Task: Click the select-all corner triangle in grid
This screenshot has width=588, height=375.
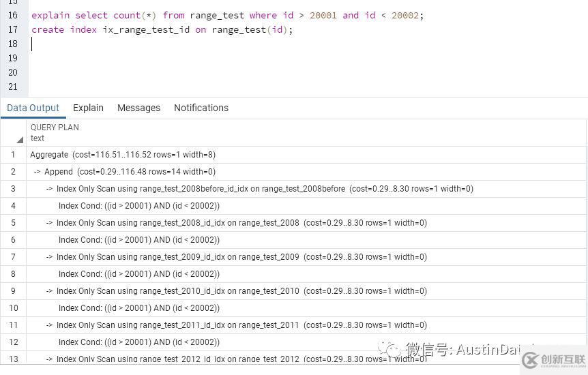Action: pyautogui.click(x=20, y=140)
